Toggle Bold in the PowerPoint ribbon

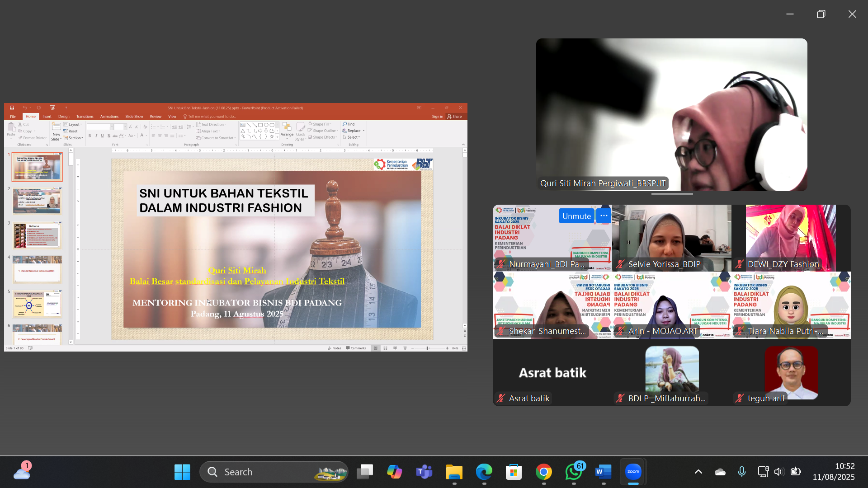pos(90,136)
